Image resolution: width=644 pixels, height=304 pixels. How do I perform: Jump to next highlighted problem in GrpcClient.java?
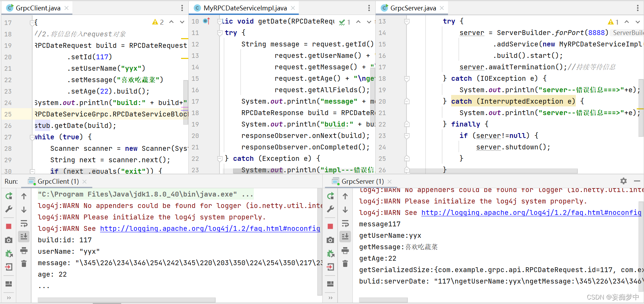pyautogui.click(x=182, y=22)
